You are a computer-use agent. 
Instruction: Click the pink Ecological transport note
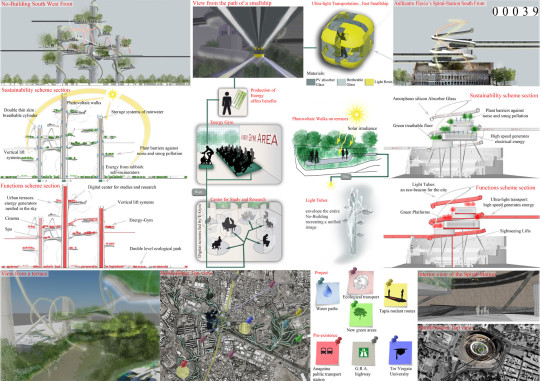(x=360, y=282)
